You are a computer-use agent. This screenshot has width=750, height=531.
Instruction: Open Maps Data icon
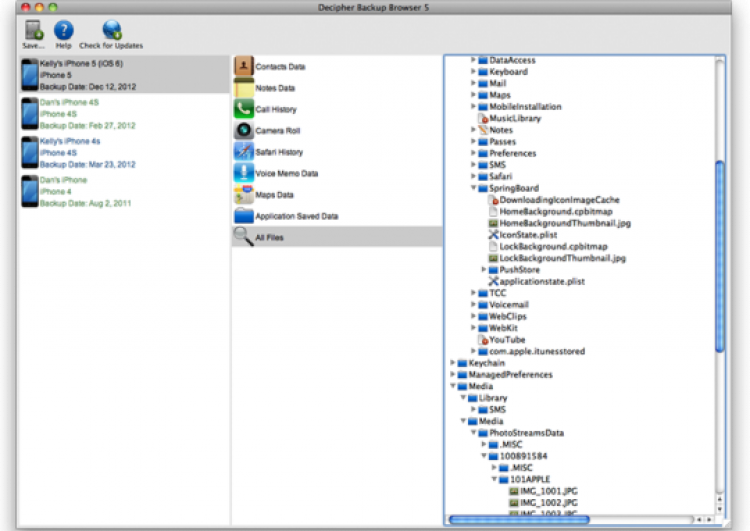tap(243, 194)
